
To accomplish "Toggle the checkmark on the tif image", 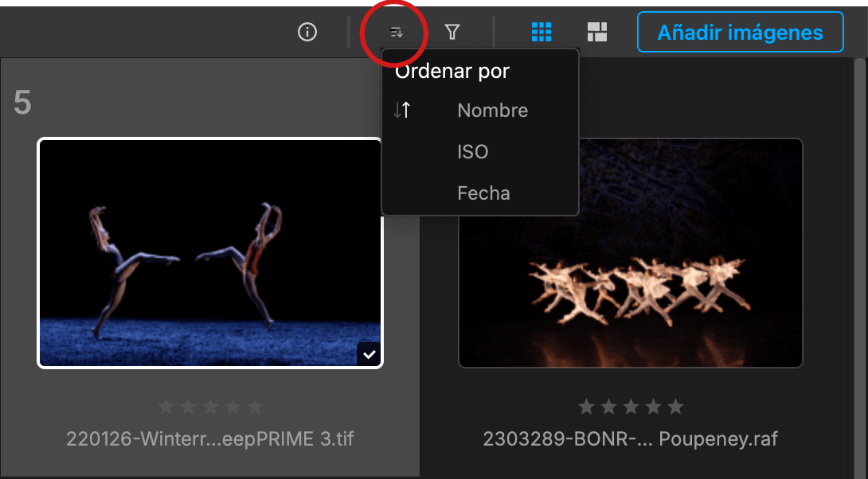I will click(369, 355).
